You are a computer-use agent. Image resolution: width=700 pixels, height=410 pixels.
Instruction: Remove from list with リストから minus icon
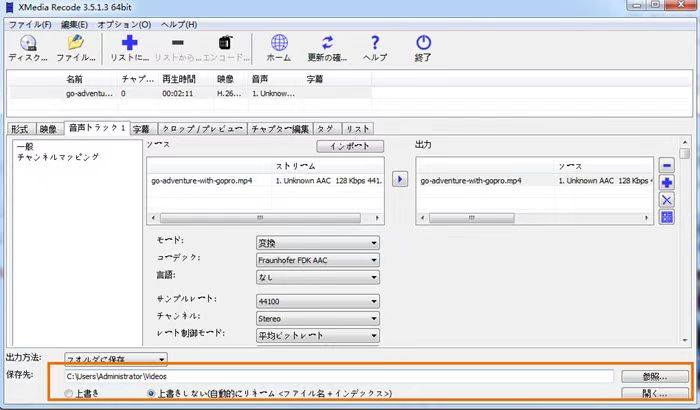click(x=178, y=48)
